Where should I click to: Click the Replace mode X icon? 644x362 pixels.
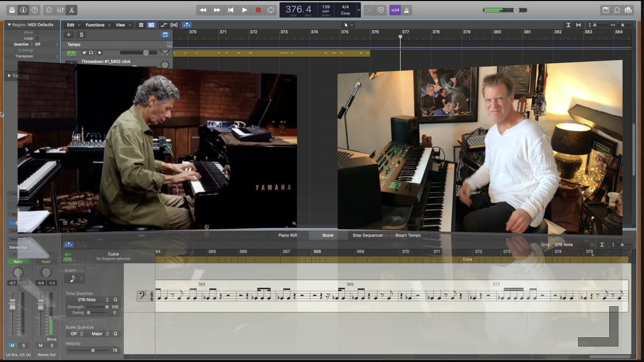click(x=381, y=10)
